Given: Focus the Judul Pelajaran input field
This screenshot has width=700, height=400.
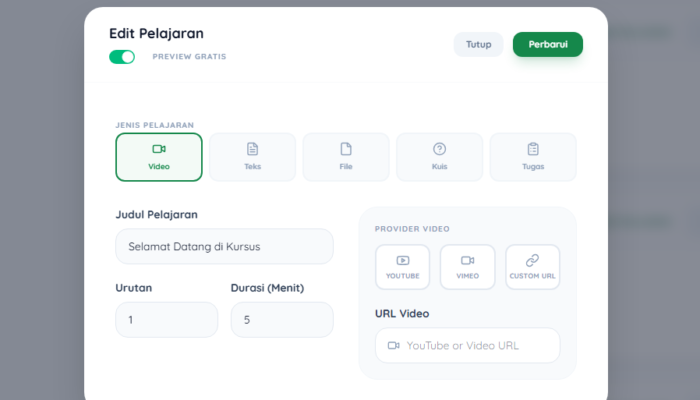Looking at the screenshot, I should point(225,246).
